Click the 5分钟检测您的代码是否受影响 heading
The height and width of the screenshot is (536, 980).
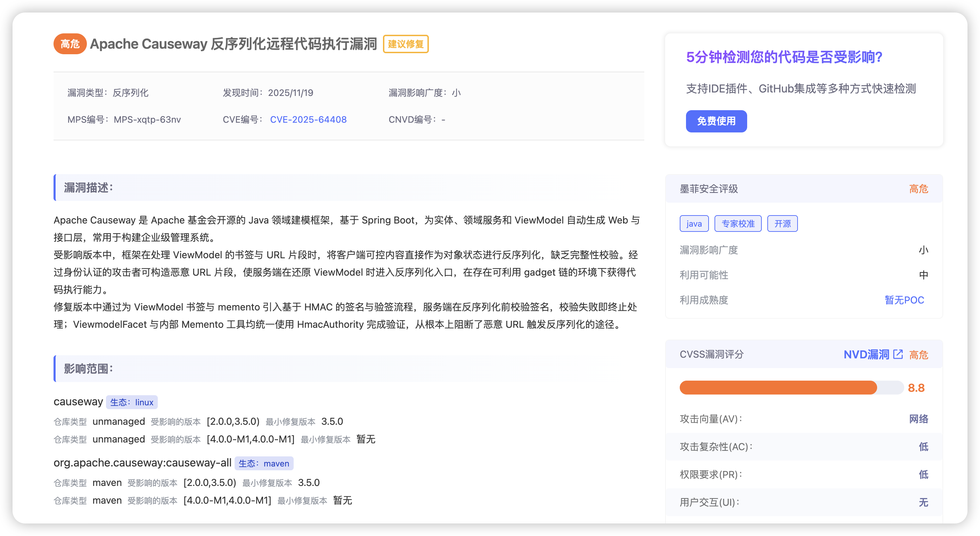point(784,57)
